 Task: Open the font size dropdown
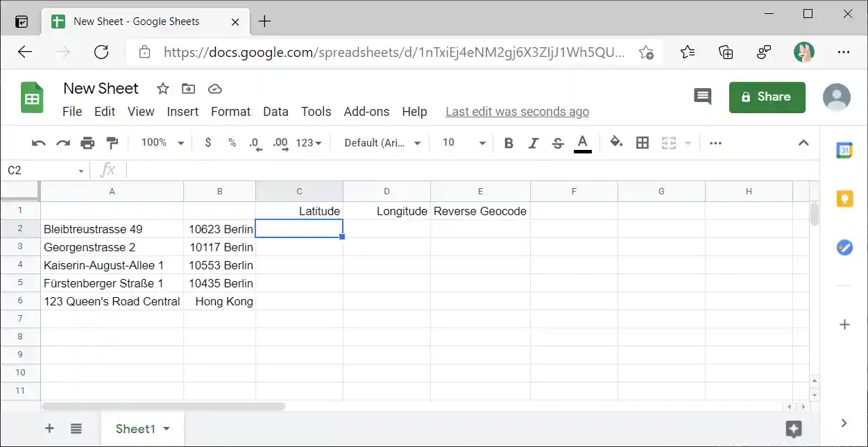point(461,142)
